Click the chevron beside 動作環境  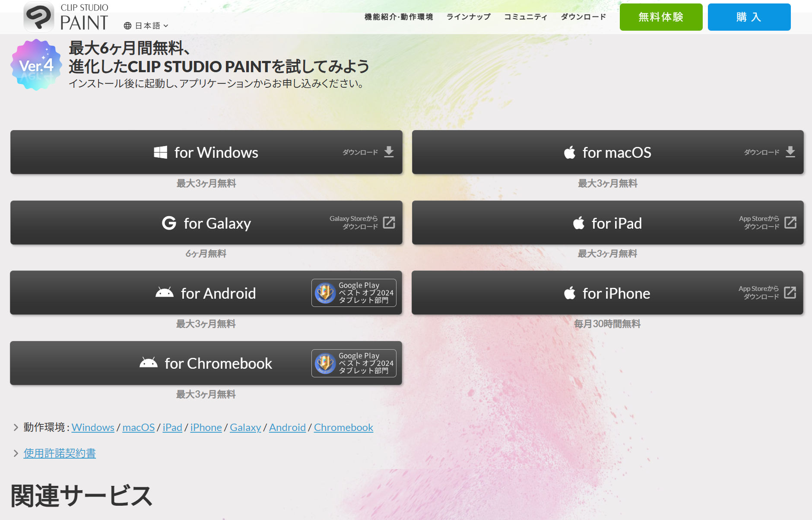[x=16, y=427]
